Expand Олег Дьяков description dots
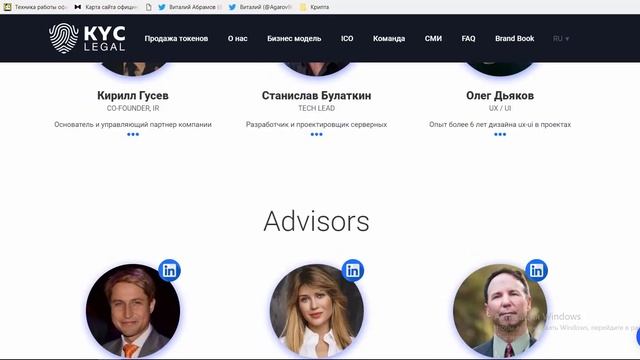This screenshot has width=640, height=360. [500, 134]
